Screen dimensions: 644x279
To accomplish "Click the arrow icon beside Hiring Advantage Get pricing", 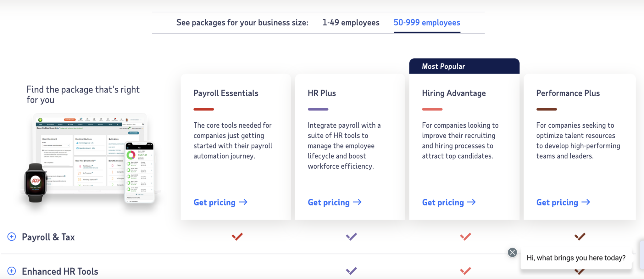I will (471, 202).
